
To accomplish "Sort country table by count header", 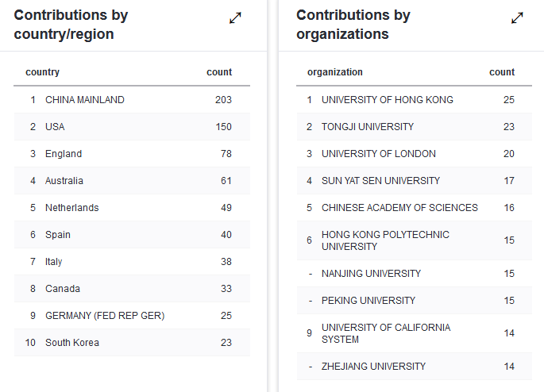I will pos(219,72).
